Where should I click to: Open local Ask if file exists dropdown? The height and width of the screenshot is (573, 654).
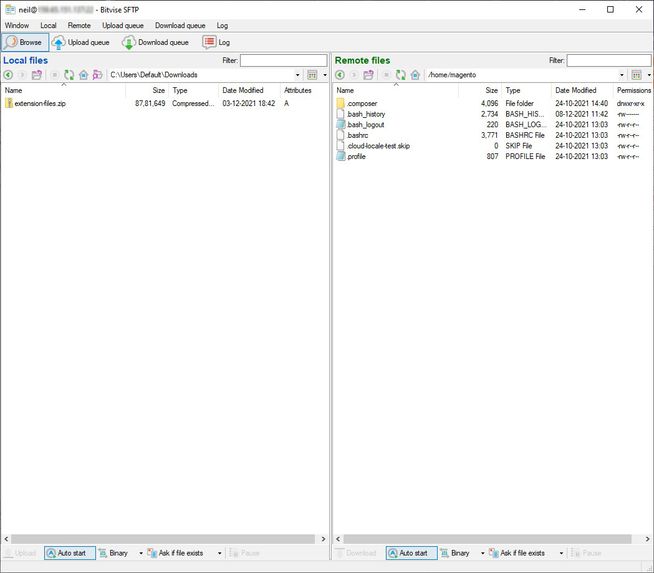219,553
